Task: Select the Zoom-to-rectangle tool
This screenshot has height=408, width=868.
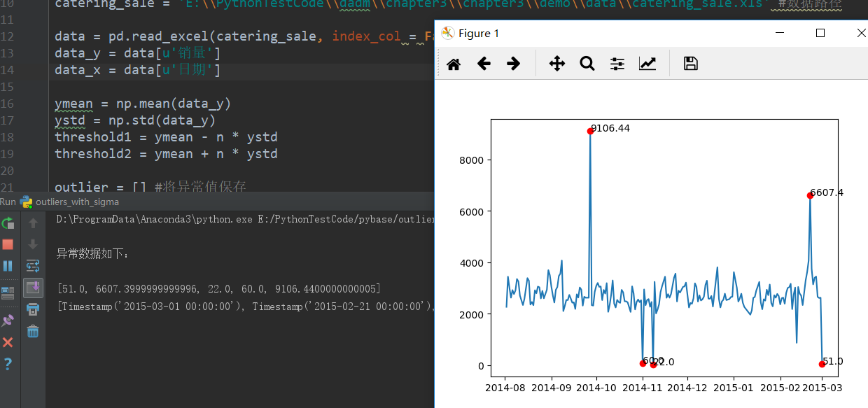Action: 587,63
